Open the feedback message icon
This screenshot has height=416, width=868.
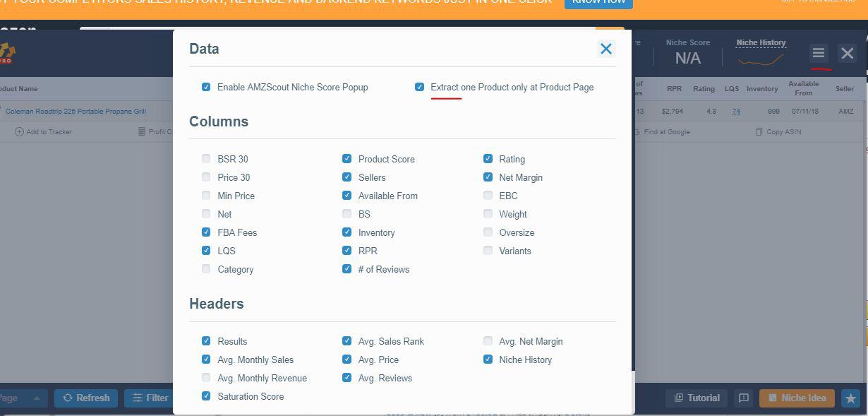(744, 398)
